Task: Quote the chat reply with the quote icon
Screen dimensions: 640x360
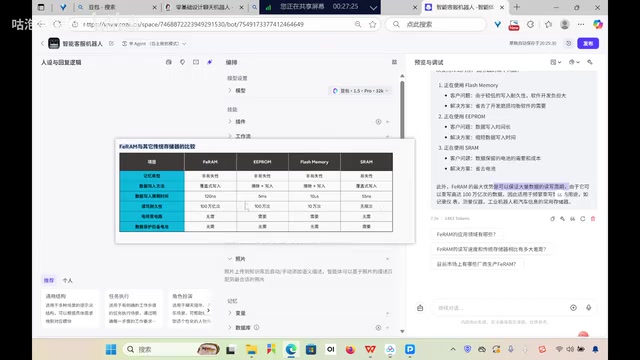Action: coord(573,219)
